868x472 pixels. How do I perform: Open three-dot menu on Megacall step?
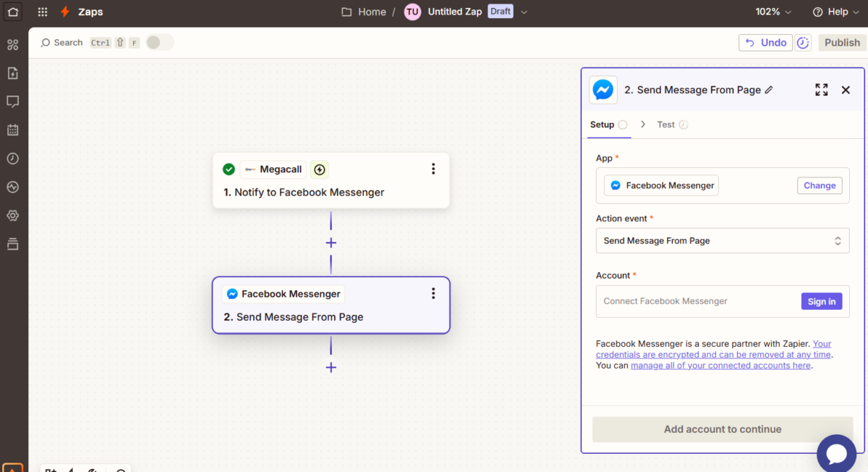coord(433,169)
